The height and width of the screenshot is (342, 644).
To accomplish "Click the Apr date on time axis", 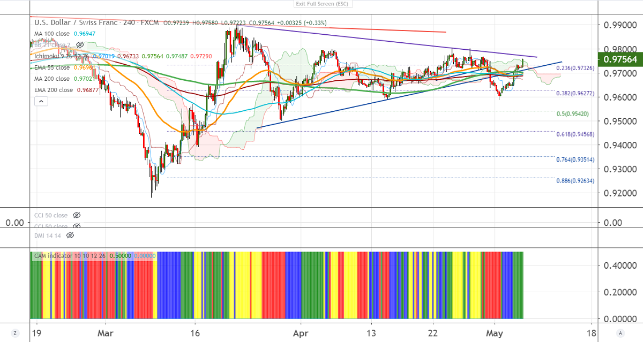I will 301,332.
